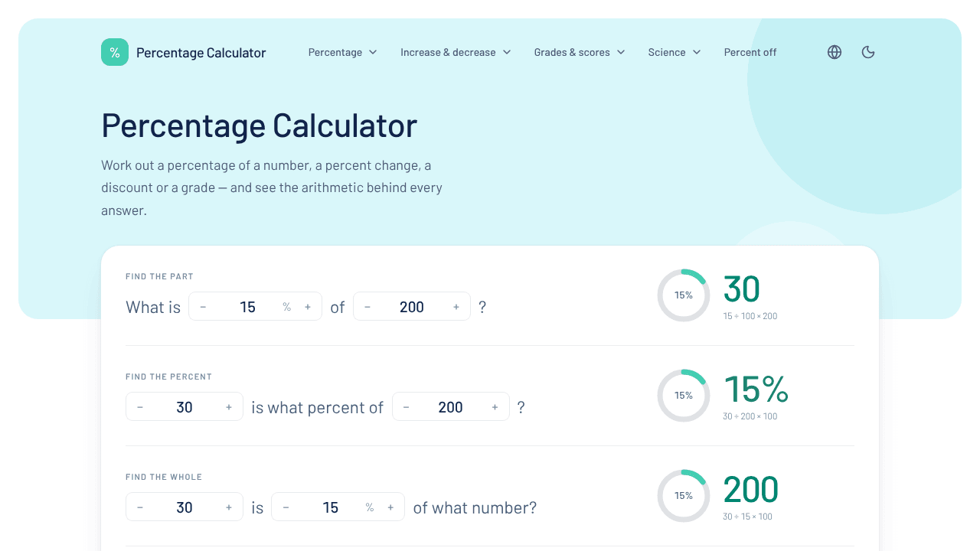Decrease the 200 value in Find the Part
The height and width of the screenshot is (551, 980).
367,307
